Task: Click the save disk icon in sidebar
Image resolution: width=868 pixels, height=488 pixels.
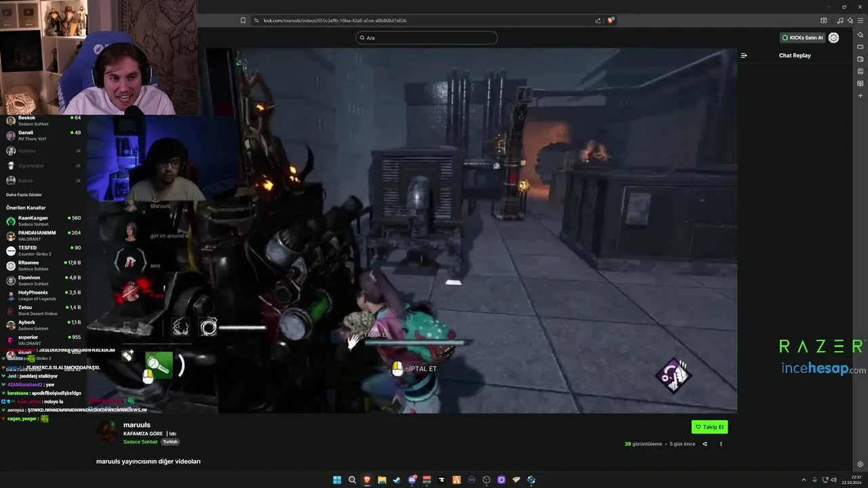Action: tap(860, 71)
